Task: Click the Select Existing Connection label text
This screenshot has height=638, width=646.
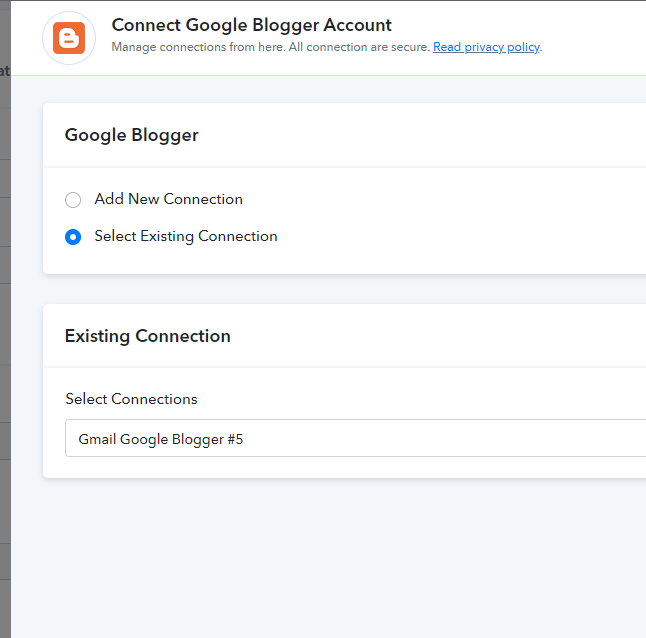Action: point(186,236)
